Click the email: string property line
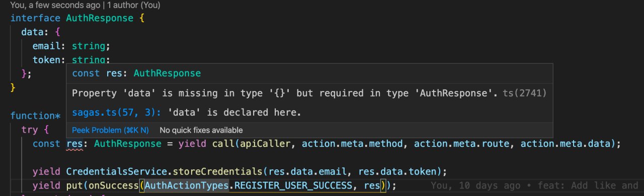Image resolution: width=644 pixels, height=196 pixels. 71,46
